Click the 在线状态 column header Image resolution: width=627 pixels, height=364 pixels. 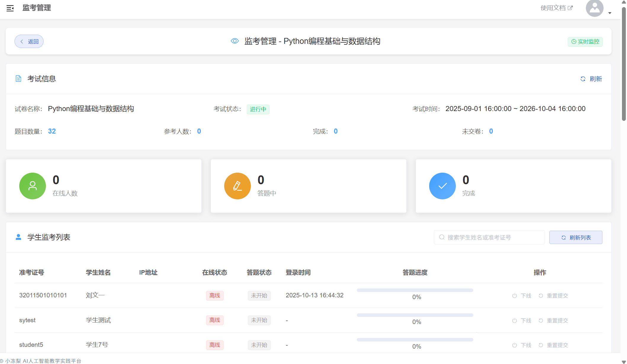214,272
